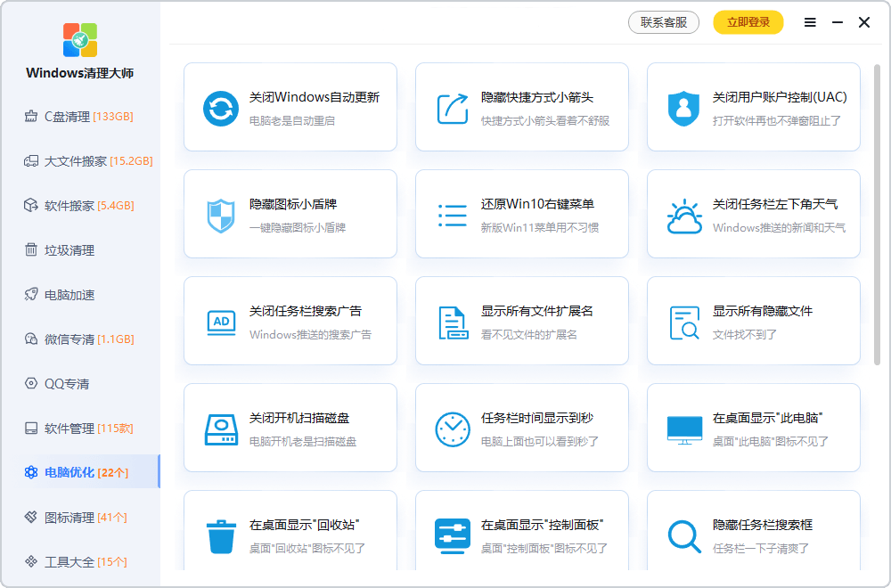Click the text Windows推送的搜索广告

point(310,335)
